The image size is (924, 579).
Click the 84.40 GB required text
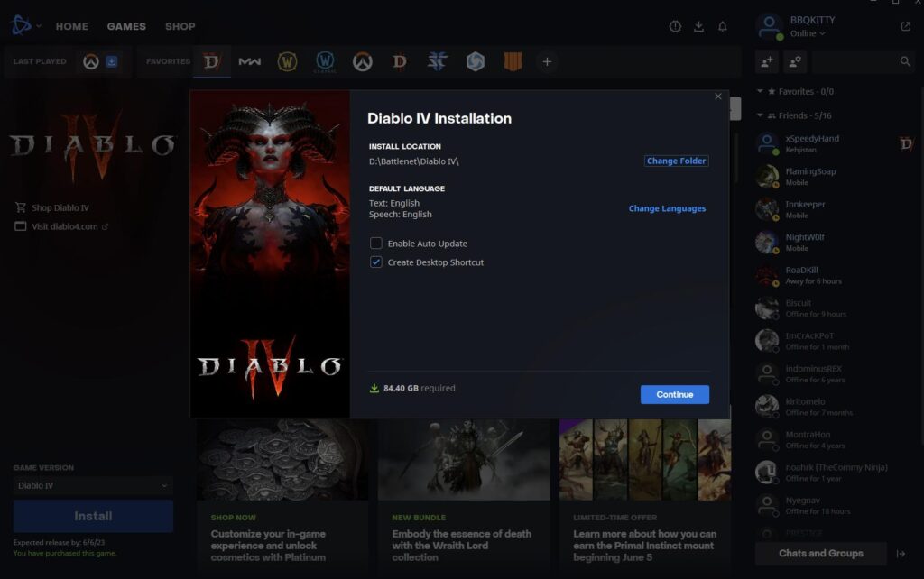(419, 388)
